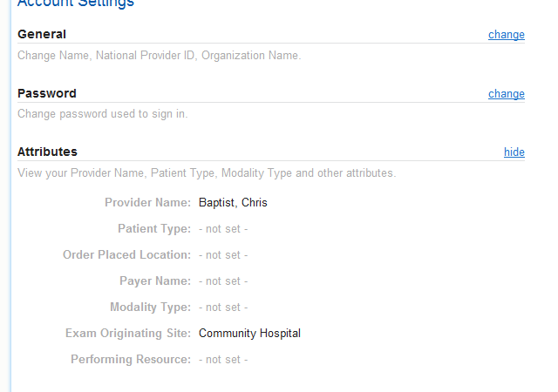Click the Exam Originating Site label
Image resolution: width=558 pixels, height=392 pixels.
[x=128, y=334]
